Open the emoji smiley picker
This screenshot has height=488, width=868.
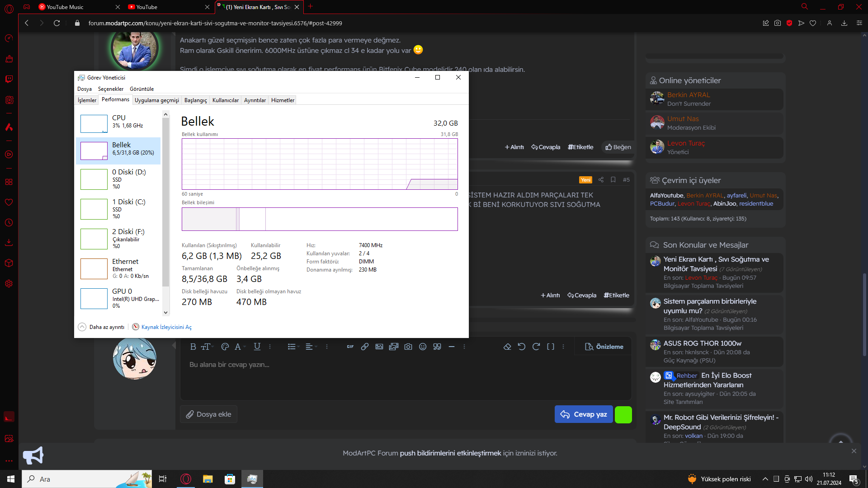(x=423, y=347)
